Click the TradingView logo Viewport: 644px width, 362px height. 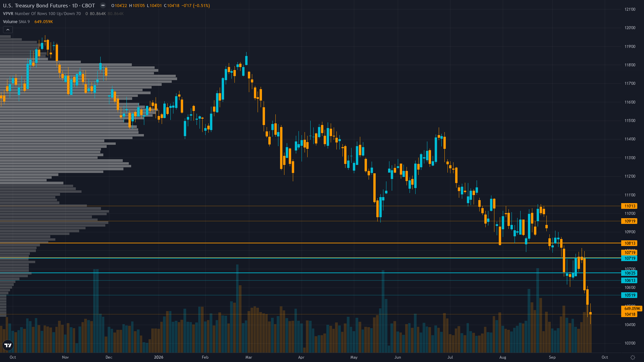(x=8, y=345)
